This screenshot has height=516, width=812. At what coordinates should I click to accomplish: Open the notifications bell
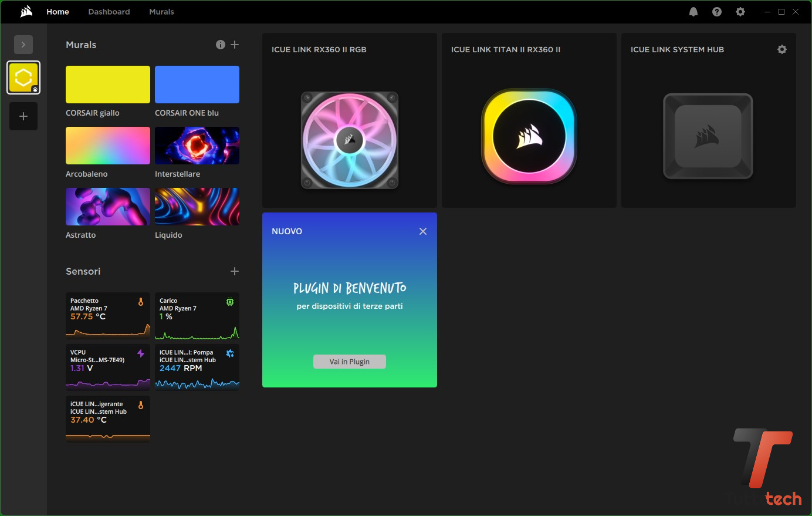(693, 12)
